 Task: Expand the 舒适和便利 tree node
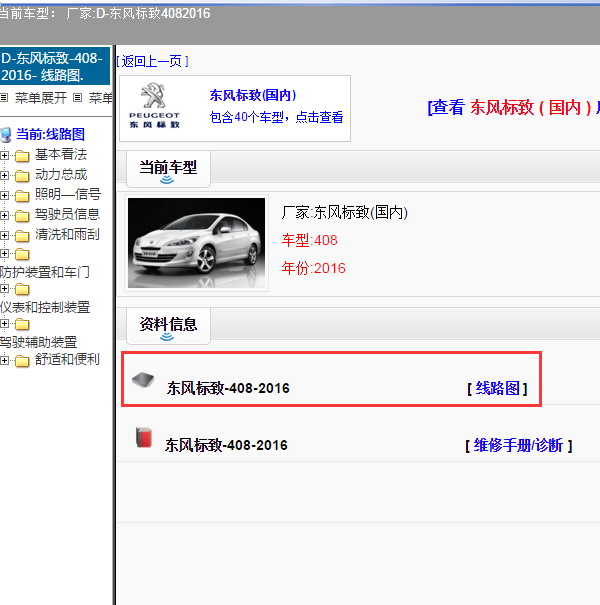click(4, 360)
